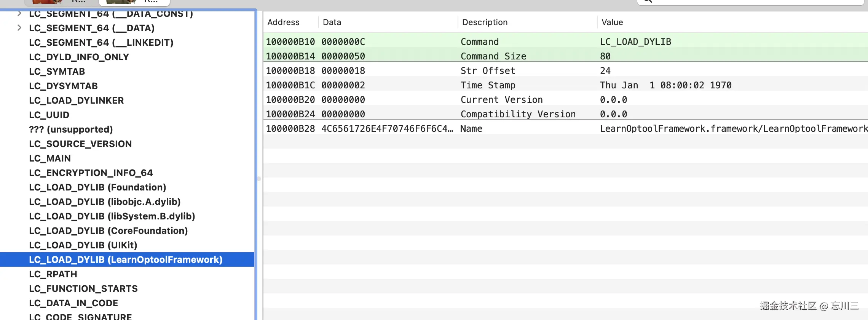Expand the LC_SEGMENT_64 (__DATA) tree node
The width and height of the screenshot is (868, 320).
click(x=19, y=28)
